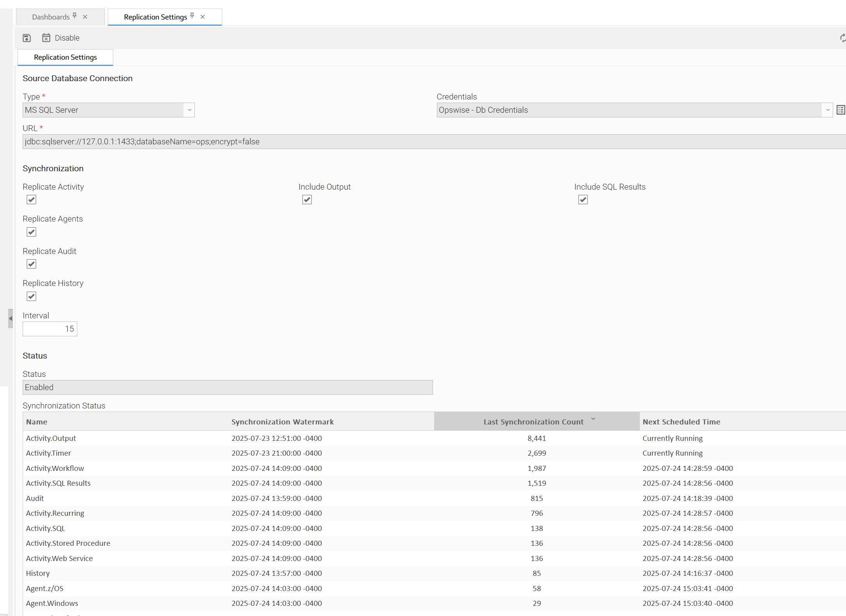Click the Disable calendar icon
This screenshot has width=846, height=616.
46,38
